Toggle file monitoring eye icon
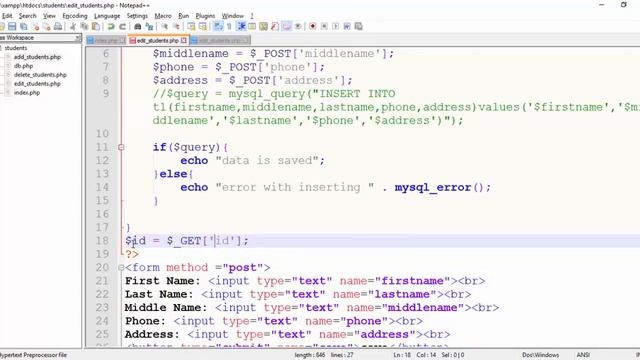This screenshot has width=640, height=360. tap(298, 27)
